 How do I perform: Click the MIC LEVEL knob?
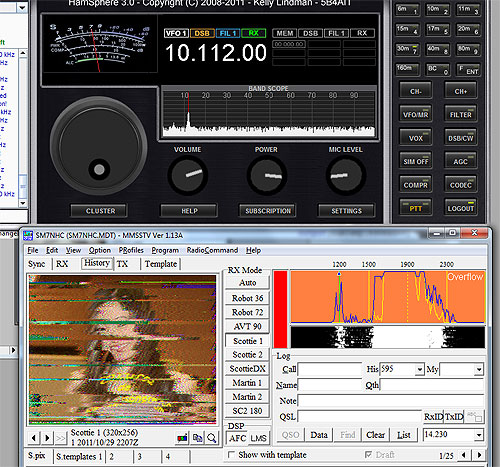click(345, 174)
